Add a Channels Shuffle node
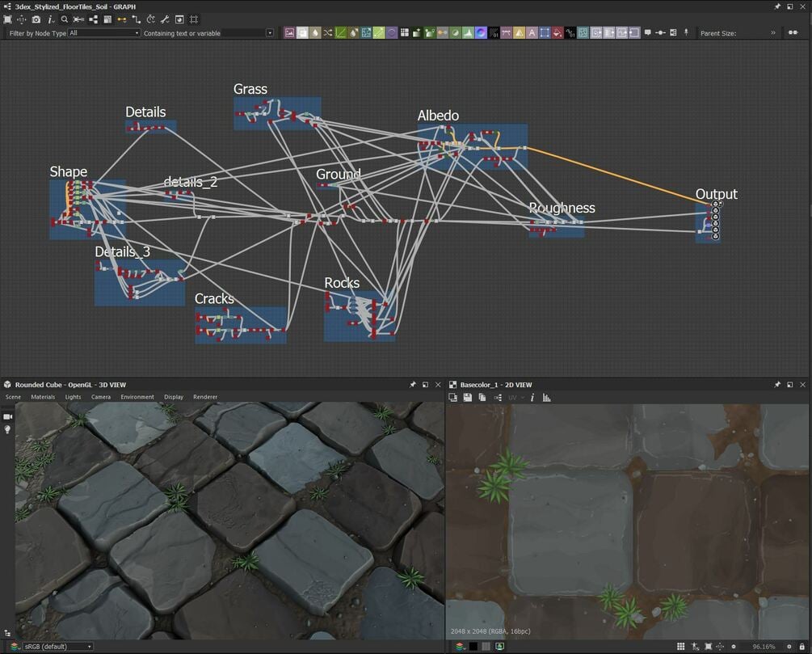Viewport: 812px width, 654px height. click(x=328, y=33)
